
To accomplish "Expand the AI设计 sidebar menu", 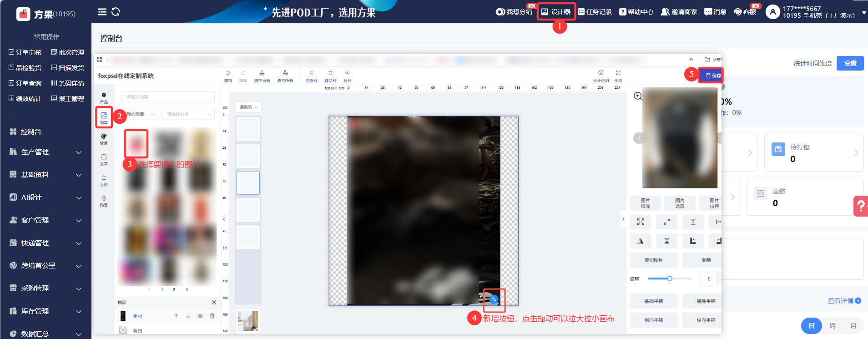I will click(x=46, y=197).
